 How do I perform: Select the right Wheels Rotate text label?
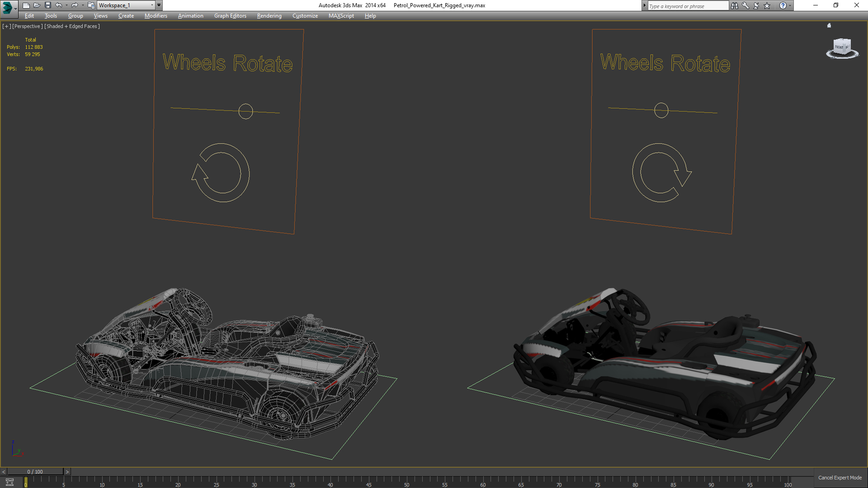665,63
